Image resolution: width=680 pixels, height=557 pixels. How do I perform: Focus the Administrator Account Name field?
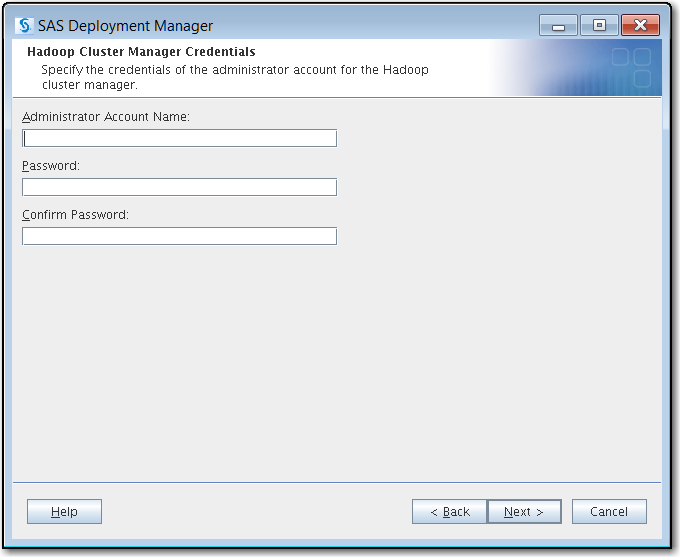point(179,138)
